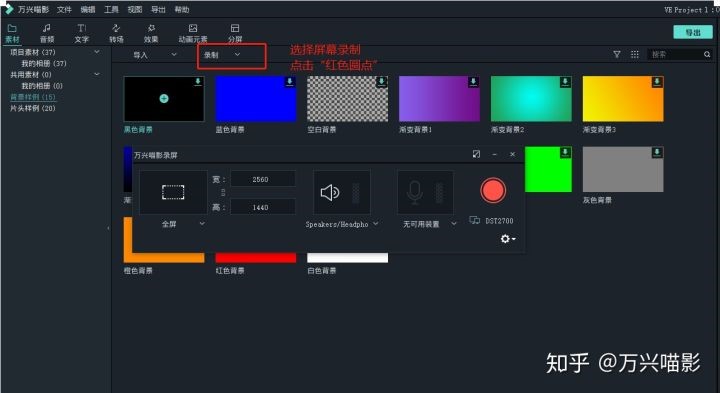Open the 视图 menu
720x393 pixels.
(135, 9)
